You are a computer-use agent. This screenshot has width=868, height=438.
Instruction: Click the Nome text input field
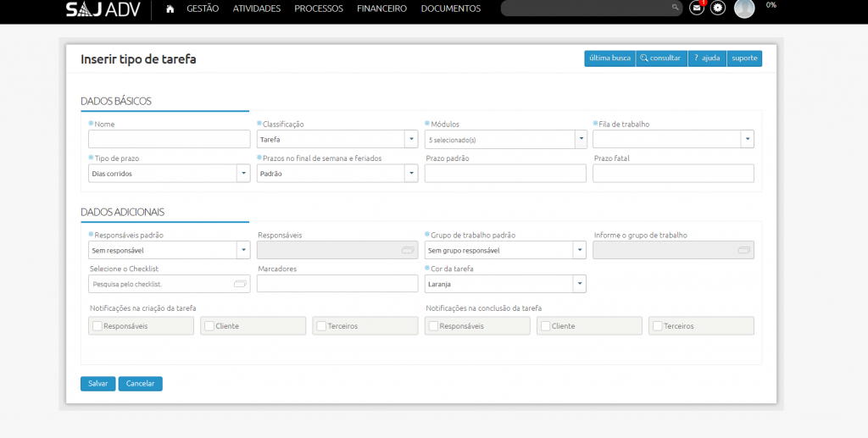coord(169,139)
